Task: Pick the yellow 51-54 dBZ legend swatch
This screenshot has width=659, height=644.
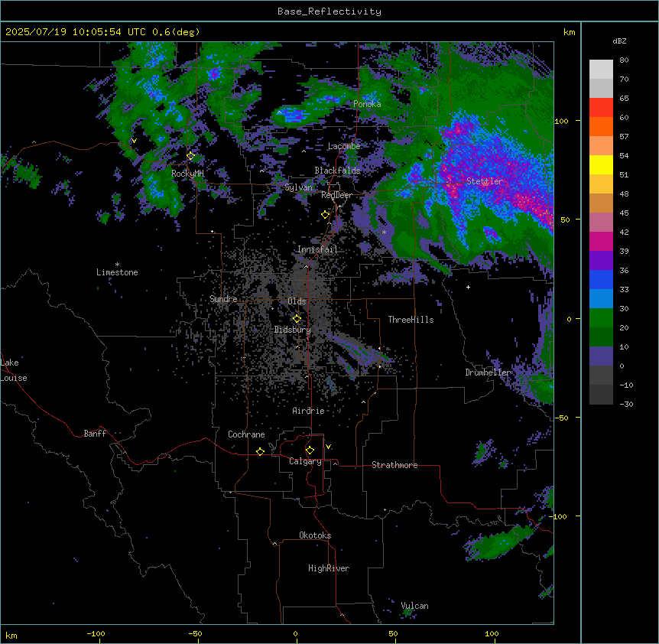Action: pos(601,165)
